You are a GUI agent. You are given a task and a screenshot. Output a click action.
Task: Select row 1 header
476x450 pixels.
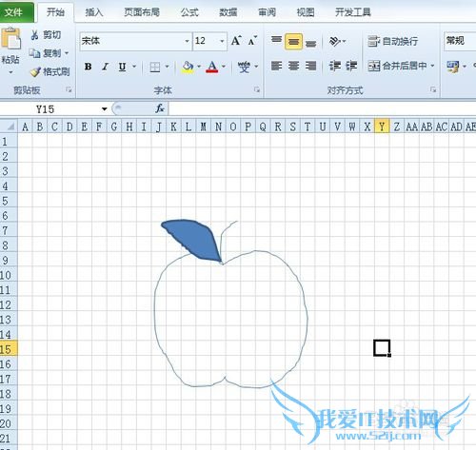click(x=9, y=141)
